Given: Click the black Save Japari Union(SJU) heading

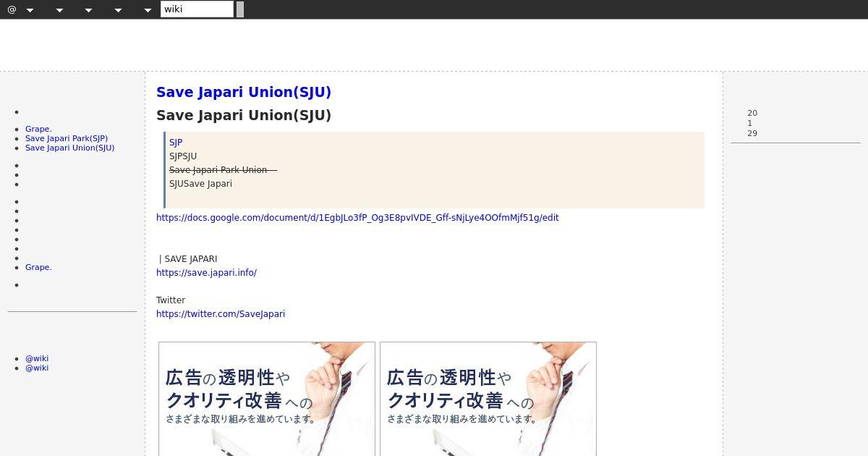Looking at the screenshot, I should 244,115.
